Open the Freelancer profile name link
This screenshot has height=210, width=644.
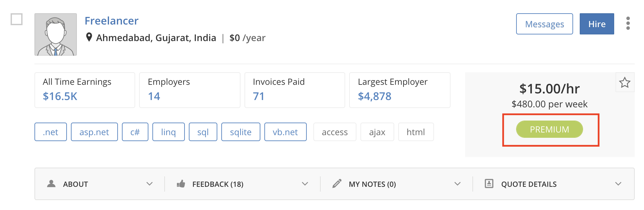coord(111,21)
